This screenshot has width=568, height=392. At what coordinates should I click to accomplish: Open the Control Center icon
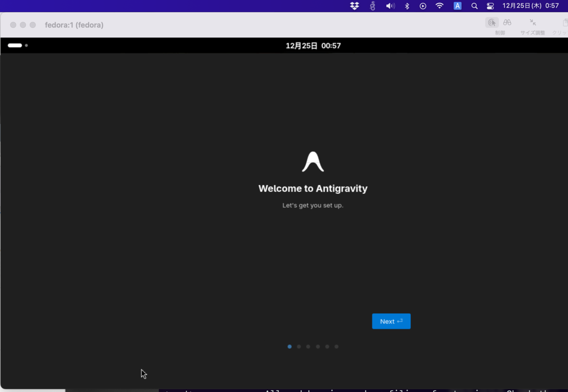490,6
